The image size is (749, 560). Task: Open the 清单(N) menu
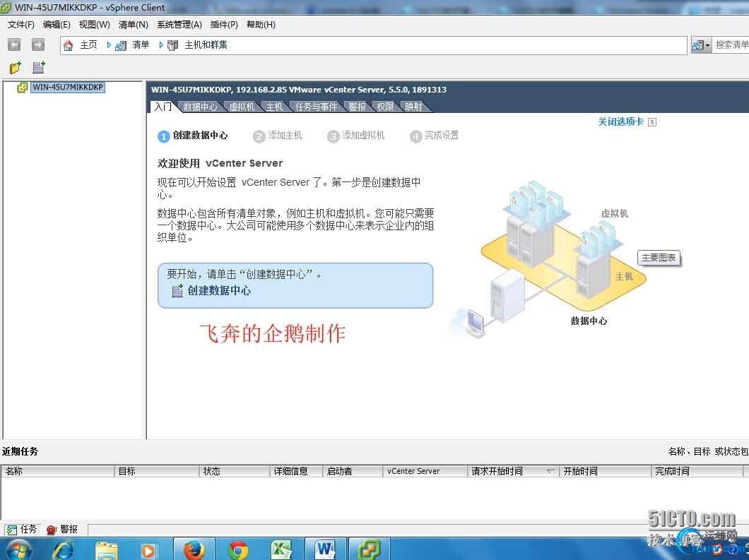click(x=134, y=24)
